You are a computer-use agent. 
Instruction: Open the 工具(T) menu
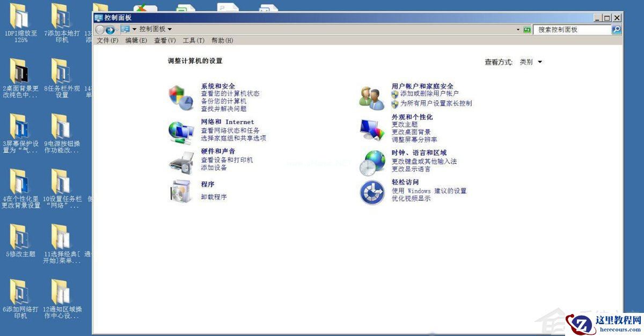[195, 40]
